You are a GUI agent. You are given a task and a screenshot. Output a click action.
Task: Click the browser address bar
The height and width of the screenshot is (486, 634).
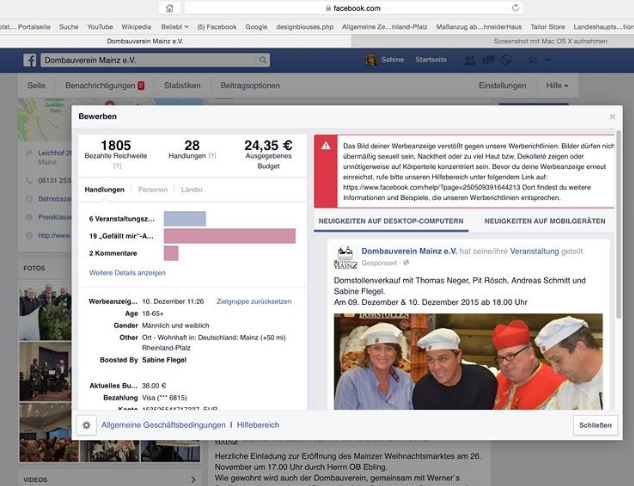coord(354,8)
